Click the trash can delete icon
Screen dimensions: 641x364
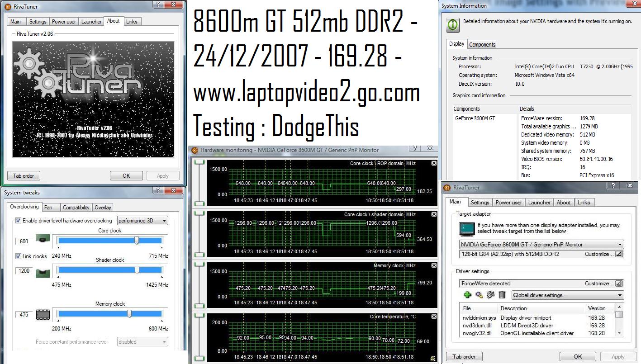pos(502,295)
